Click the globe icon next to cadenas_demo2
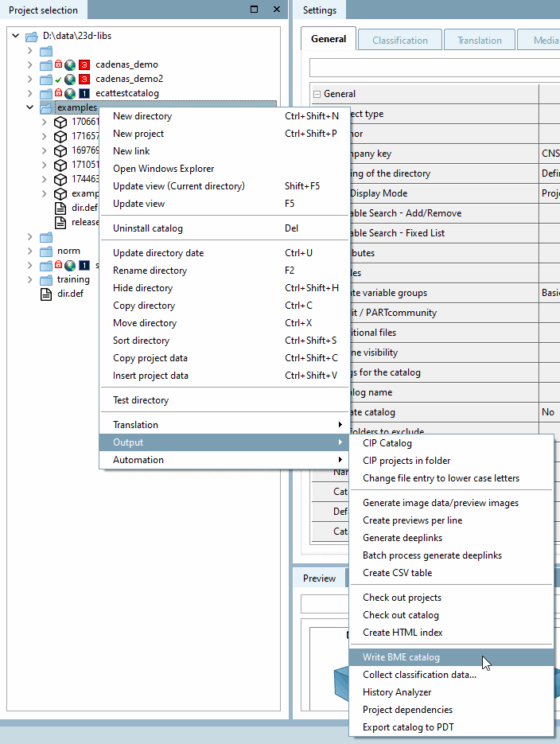Screen dimensions: 560x744 click(70, 80)
